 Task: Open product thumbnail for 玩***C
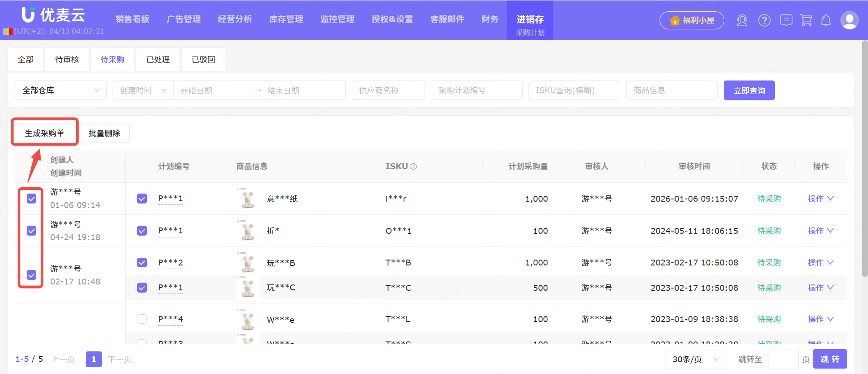248,288
